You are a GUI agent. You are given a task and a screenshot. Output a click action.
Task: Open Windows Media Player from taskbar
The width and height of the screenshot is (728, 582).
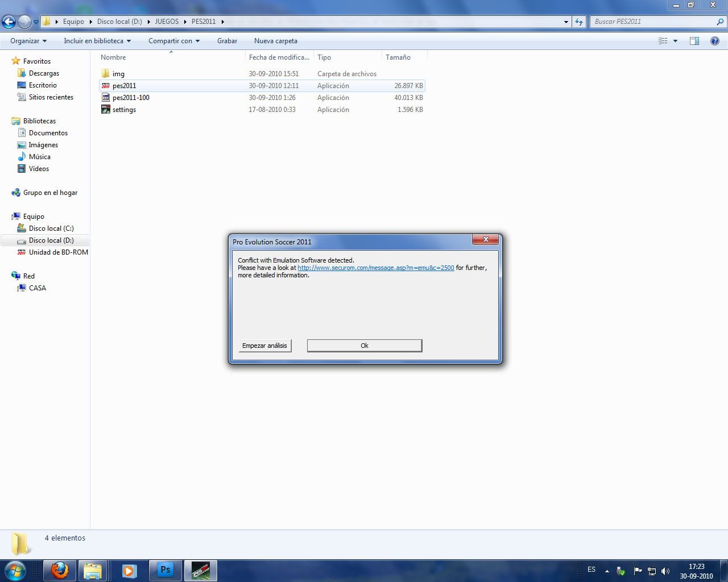(x=129, y=570)
